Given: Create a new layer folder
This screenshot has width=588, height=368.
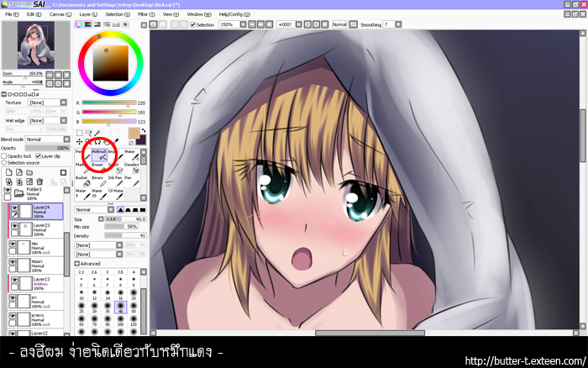Looking at the screenshot, I should click(x=29, y=172).
